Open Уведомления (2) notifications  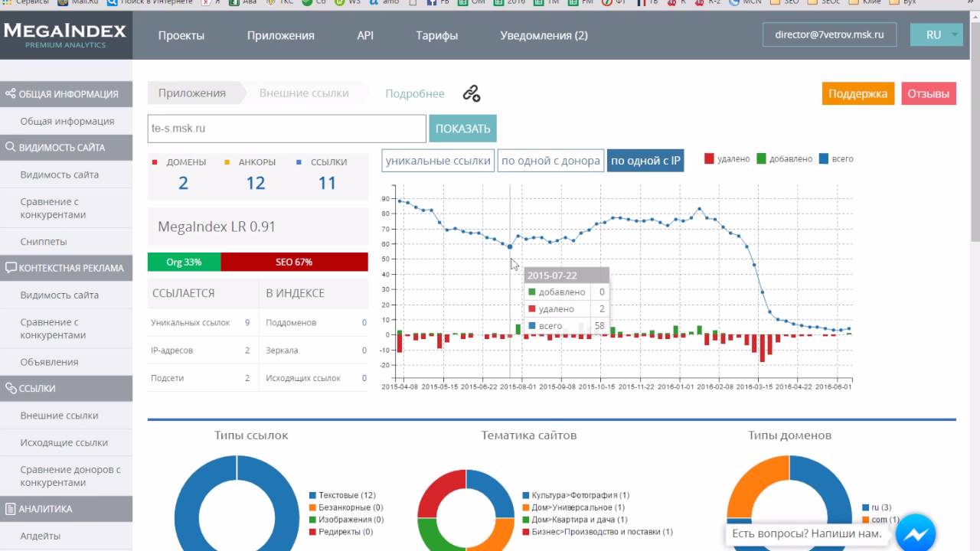544,36
